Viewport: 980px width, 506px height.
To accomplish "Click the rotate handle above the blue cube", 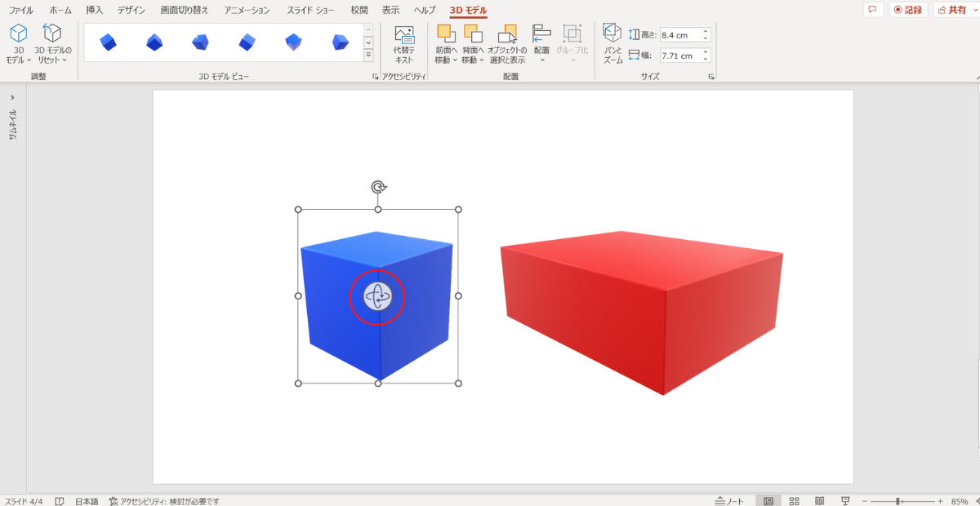I will click(x=378, y=188).
